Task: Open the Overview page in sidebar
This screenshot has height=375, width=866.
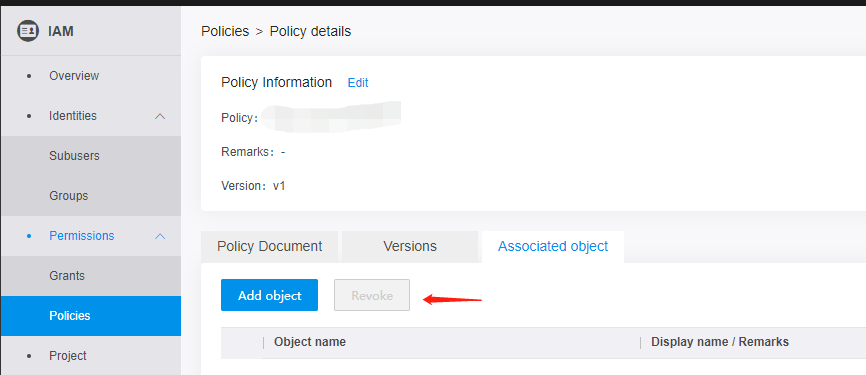Action: point(74,76)
